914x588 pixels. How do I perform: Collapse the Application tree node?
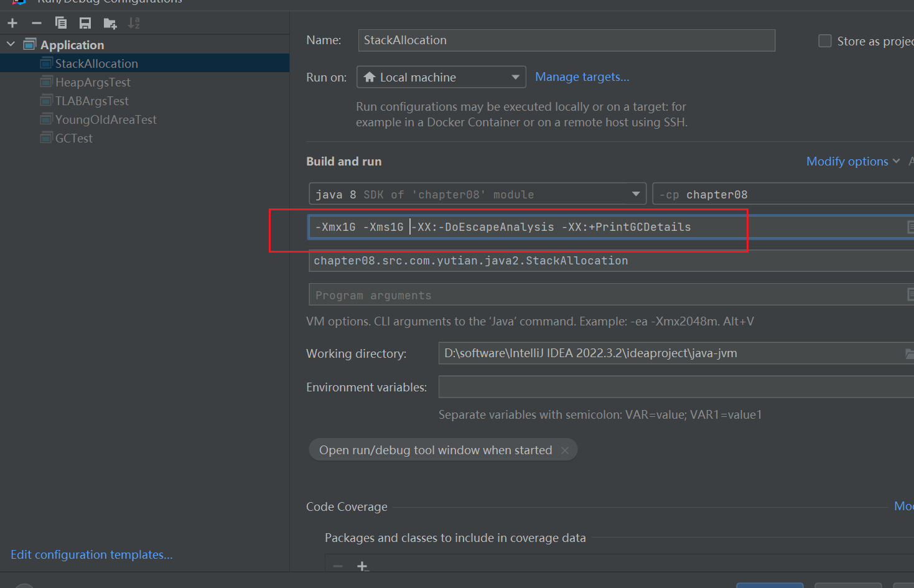[x=11, y=44]
